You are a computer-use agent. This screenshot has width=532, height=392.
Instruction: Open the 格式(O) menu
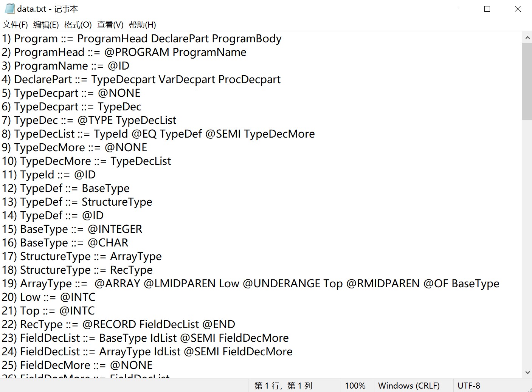pos(78,25)
